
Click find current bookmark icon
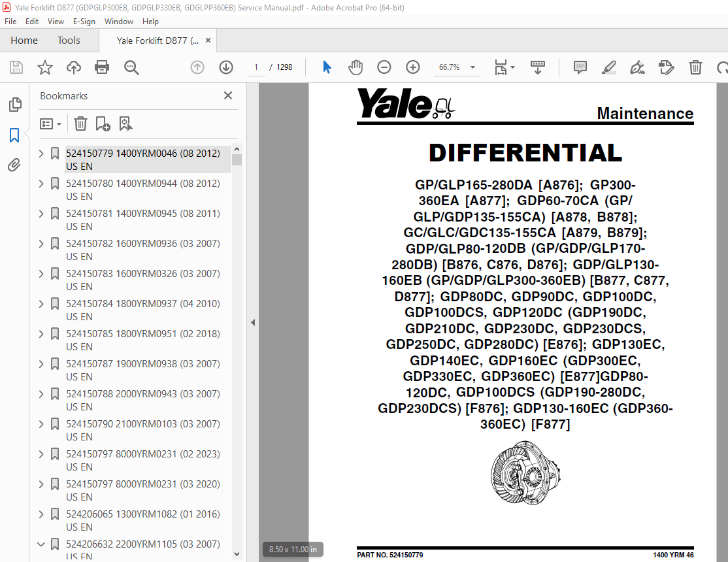point(125,124)
